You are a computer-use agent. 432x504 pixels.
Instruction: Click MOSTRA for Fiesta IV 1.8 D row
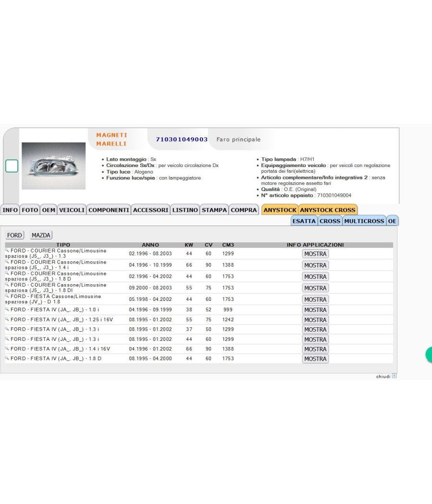315,359
